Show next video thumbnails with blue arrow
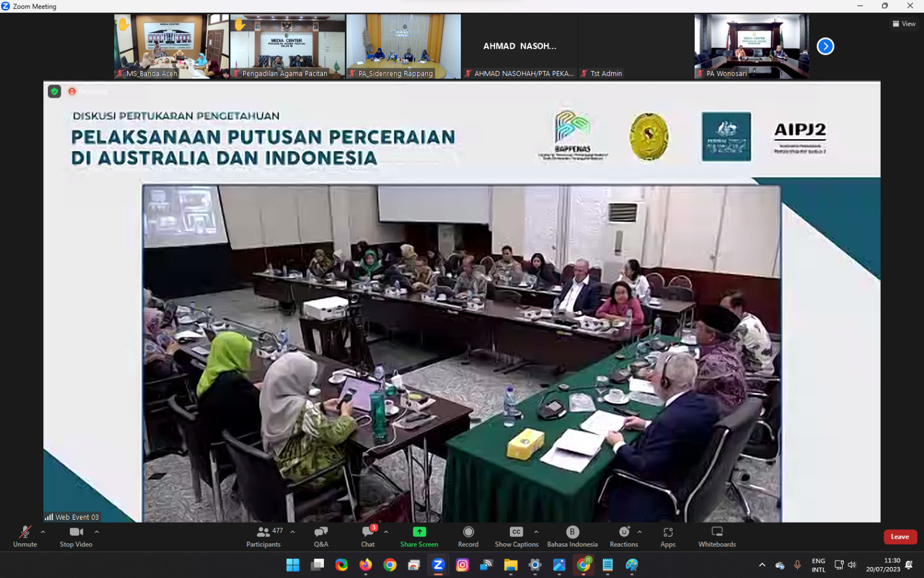924x578 pixels. pos(825,46)
